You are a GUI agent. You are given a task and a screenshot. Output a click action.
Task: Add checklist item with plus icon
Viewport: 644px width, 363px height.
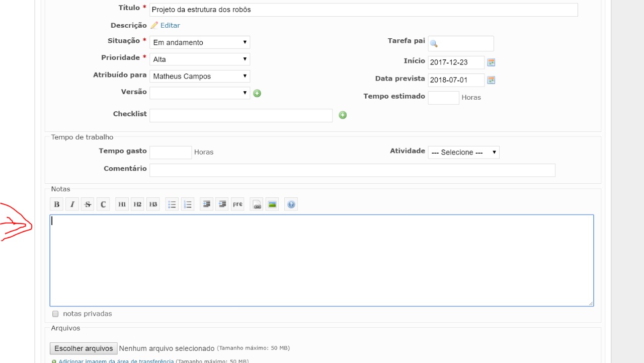point(343,115)
